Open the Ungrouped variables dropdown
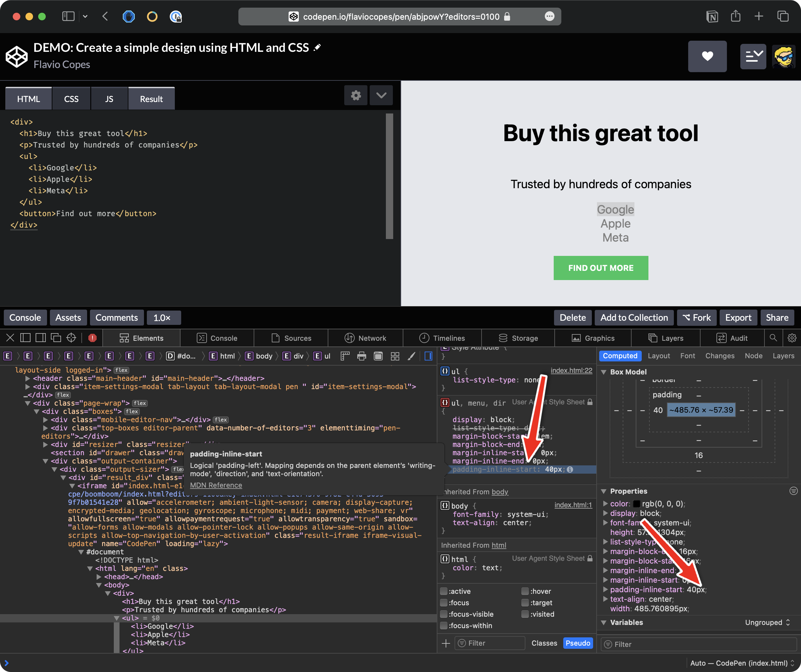The width and height of the screenshot is (801, 672). 767,622
